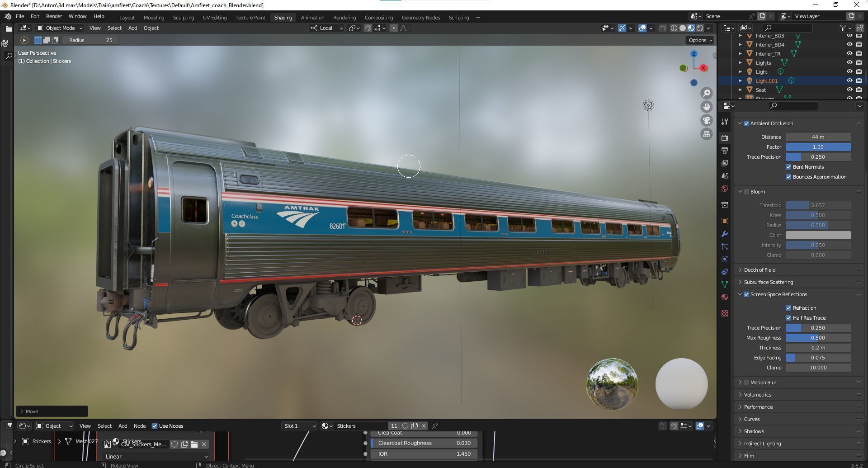Add new collection in the Outliner
The width and height of the screenshot is (868, 468).
859,28
